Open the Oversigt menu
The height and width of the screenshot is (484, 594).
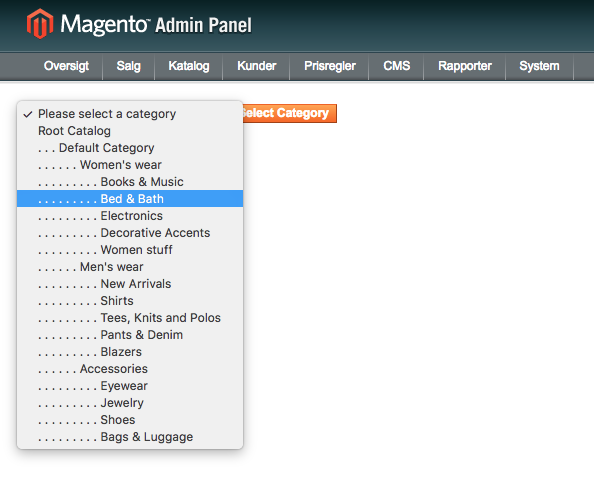[66, 66]
